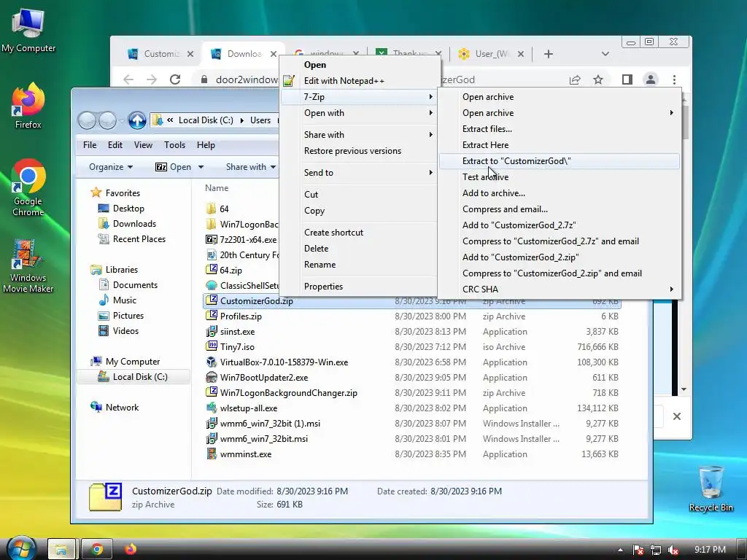
Task: Open the Organize dropdown
Action: coord(111,167)
